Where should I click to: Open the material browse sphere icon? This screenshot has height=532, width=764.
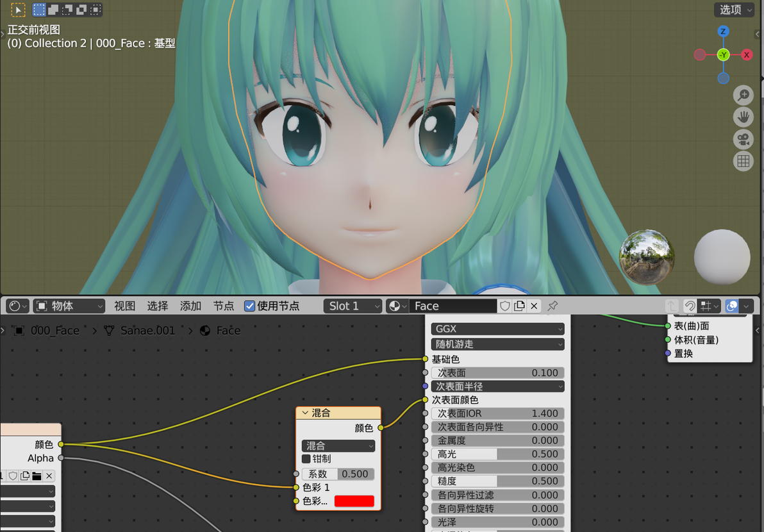397,306
